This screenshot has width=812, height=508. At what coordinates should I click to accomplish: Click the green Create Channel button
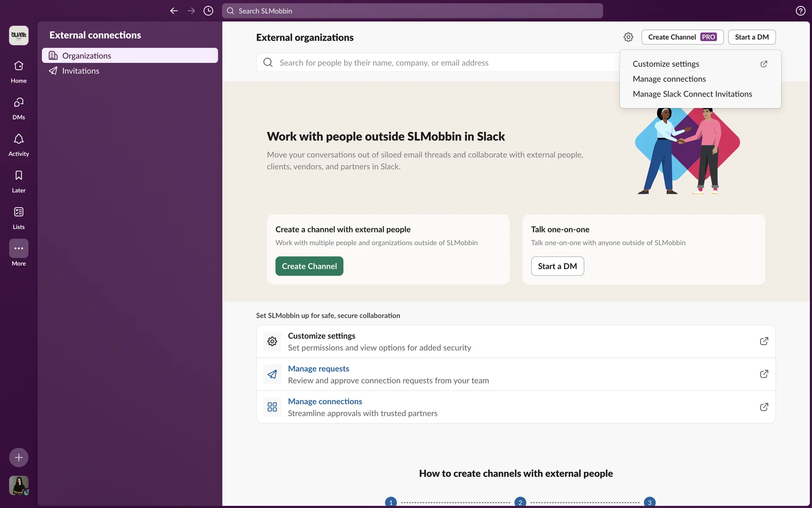point(309,266)
